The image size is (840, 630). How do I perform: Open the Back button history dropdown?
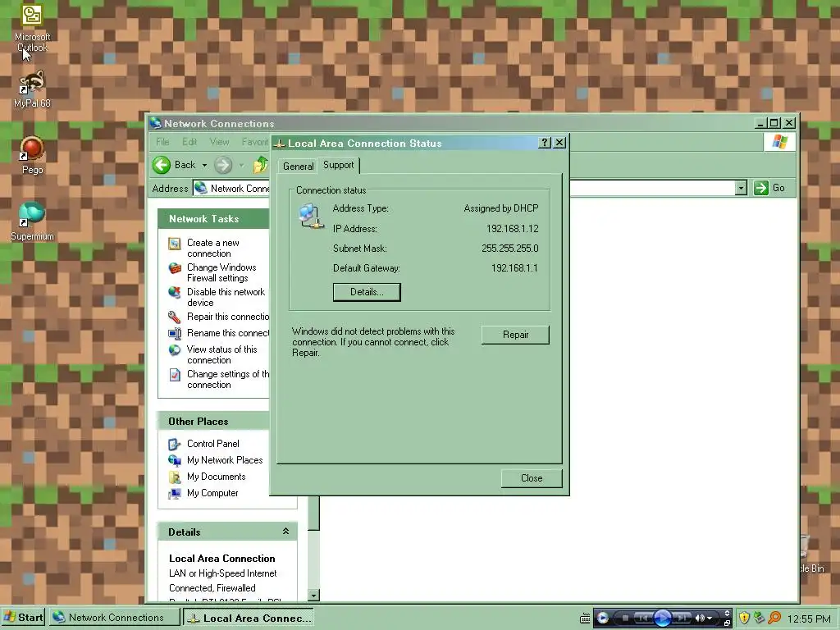point(204,165)
